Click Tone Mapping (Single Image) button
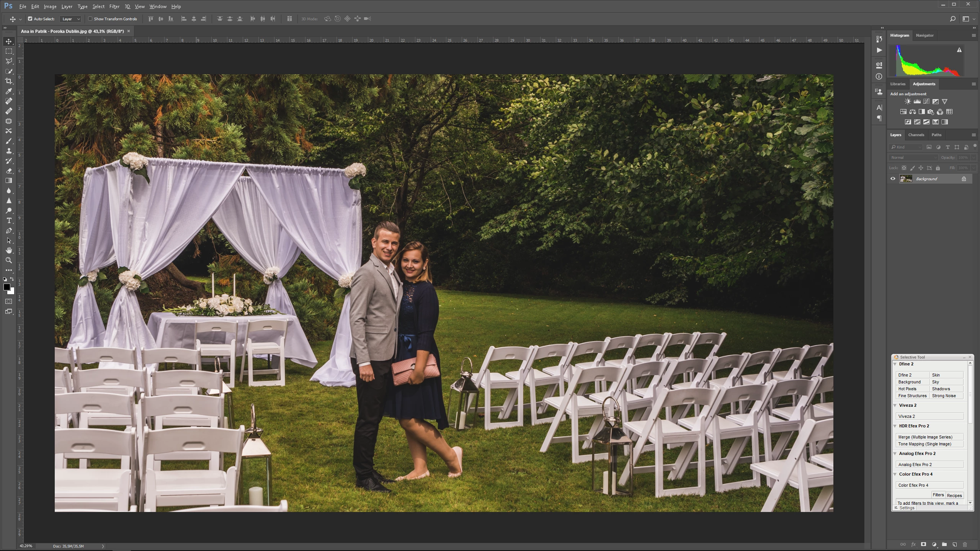980x551 pixels. pyautogui.click(x=929, y=444)
